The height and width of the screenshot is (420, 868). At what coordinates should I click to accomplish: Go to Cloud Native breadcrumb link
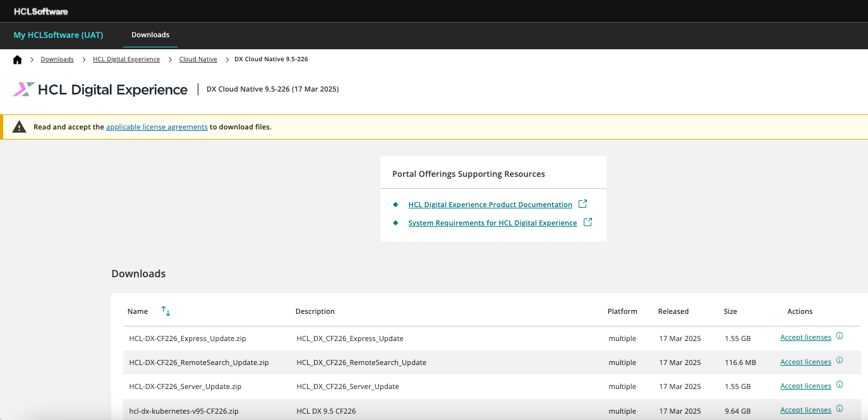198,59
